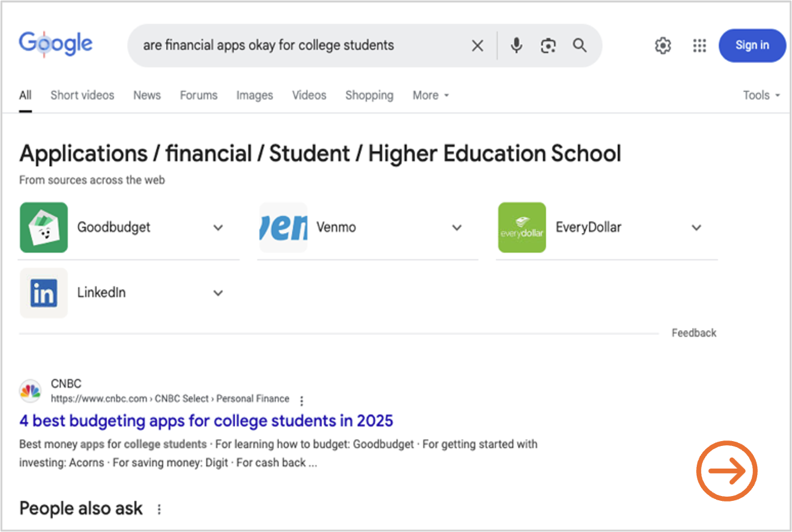Open Google Lens image search icon
Image resolution: width=792 pixels, height=532 pixels.
tap(548, 45)
